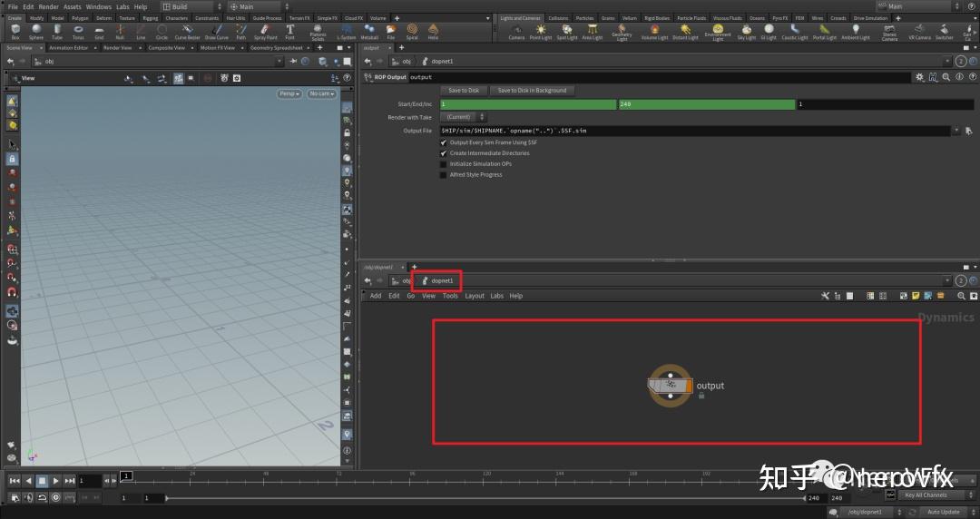Click the End frame 240 field

[x=705, y=104]
